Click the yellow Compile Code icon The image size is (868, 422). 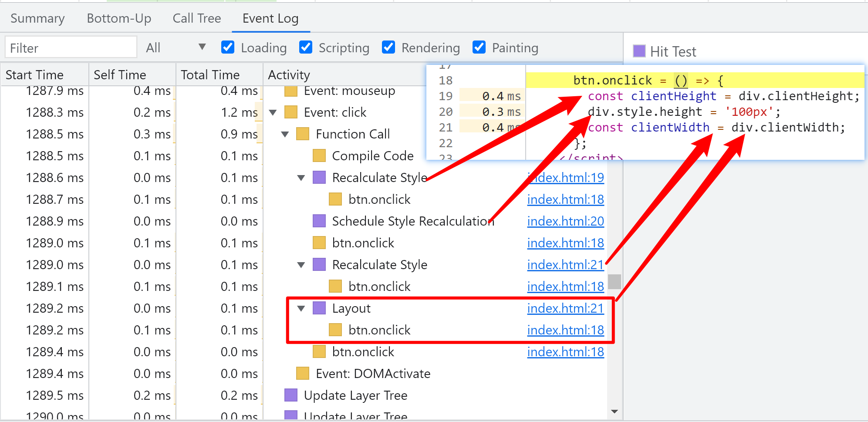(x=319, y=156)
